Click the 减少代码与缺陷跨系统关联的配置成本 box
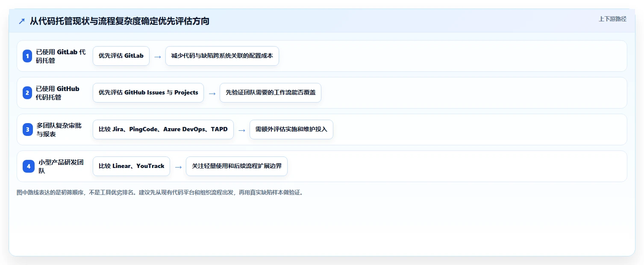 (222, 56)
